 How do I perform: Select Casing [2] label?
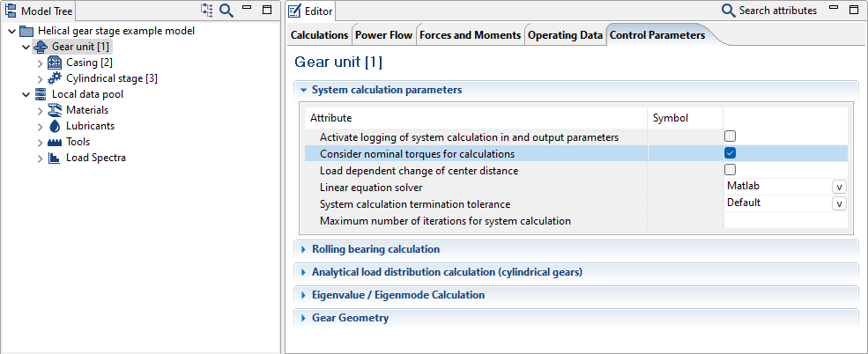89,63
